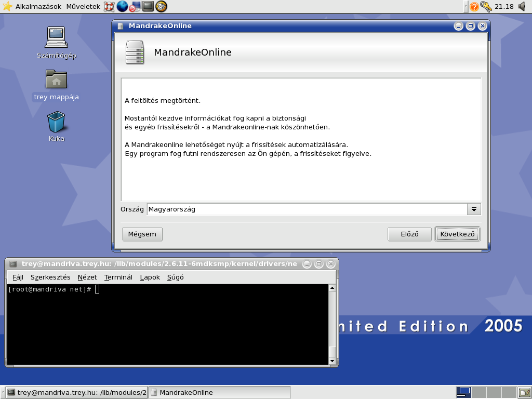Open the Alkalmazások applications menu
This screenshot has width=532, height=399.
pos(32,6)
